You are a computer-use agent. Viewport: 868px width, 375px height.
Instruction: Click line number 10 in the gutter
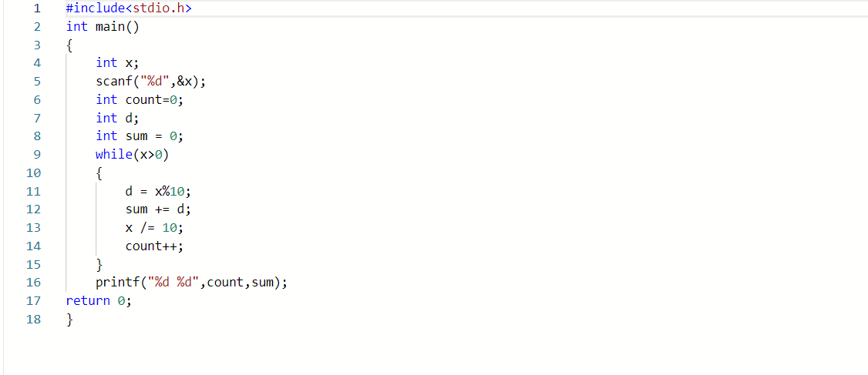click(x=33, y=173)
